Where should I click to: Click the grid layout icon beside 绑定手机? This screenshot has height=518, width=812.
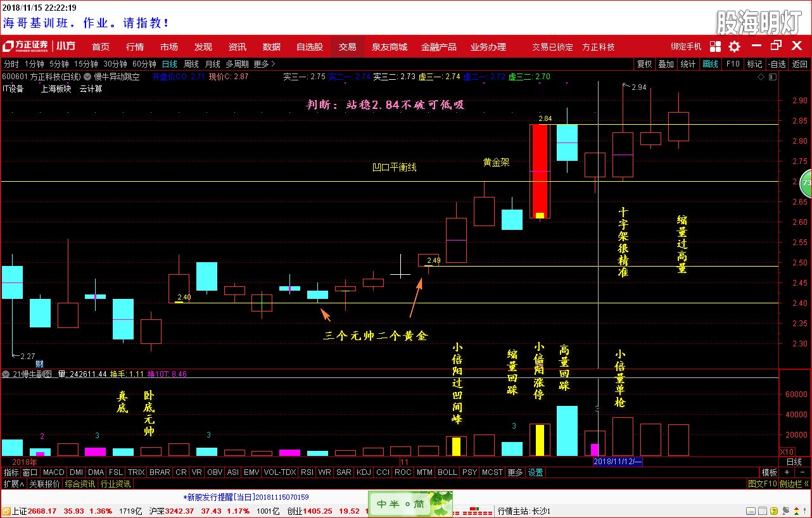[x=715, y=46]
